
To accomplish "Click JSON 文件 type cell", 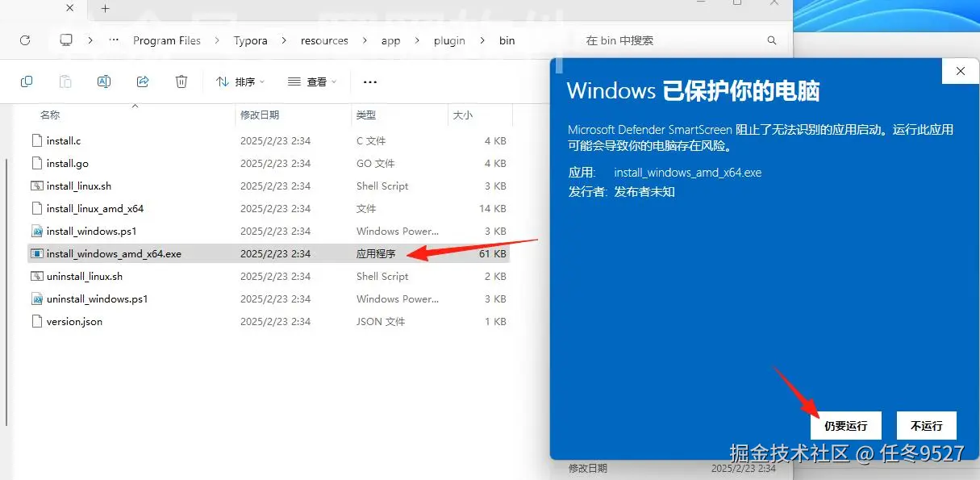I will (x=381, y=321).
